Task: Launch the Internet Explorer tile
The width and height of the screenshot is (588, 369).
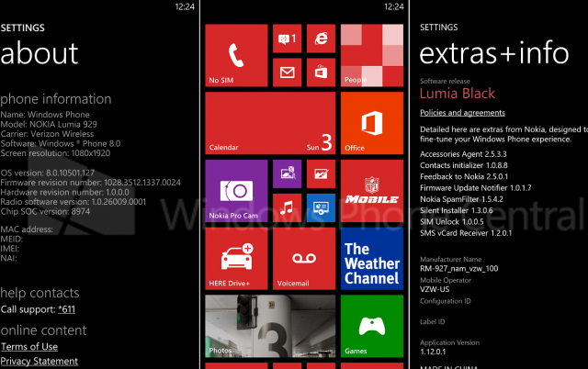Action: [321, 39]
